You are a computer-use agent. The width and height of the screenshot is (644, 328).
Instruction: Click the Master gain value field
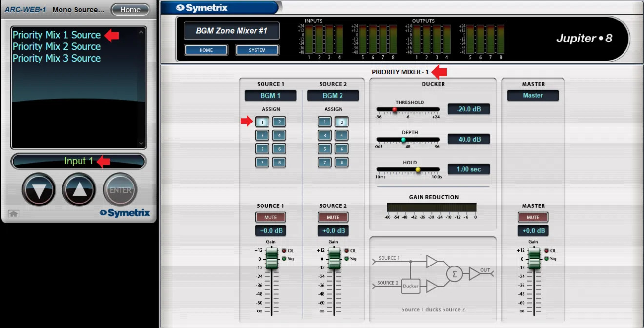tap(533, 231)
